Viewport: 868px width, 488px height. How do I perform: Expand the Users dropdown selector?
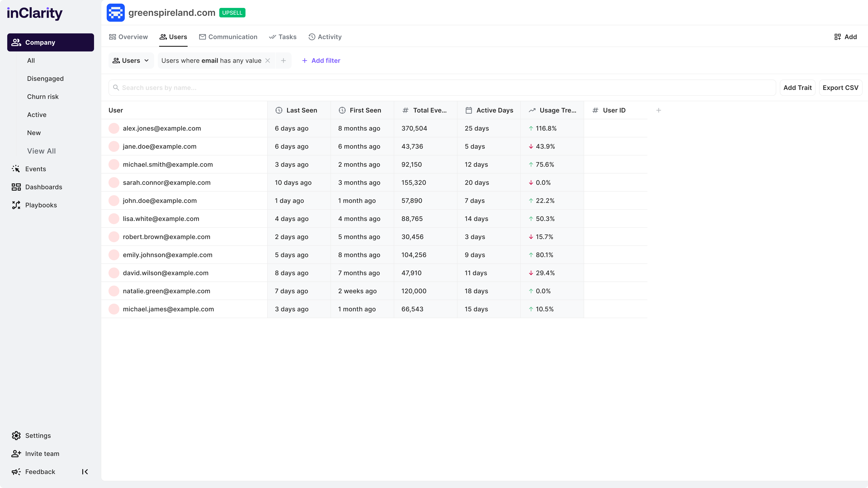131,61
